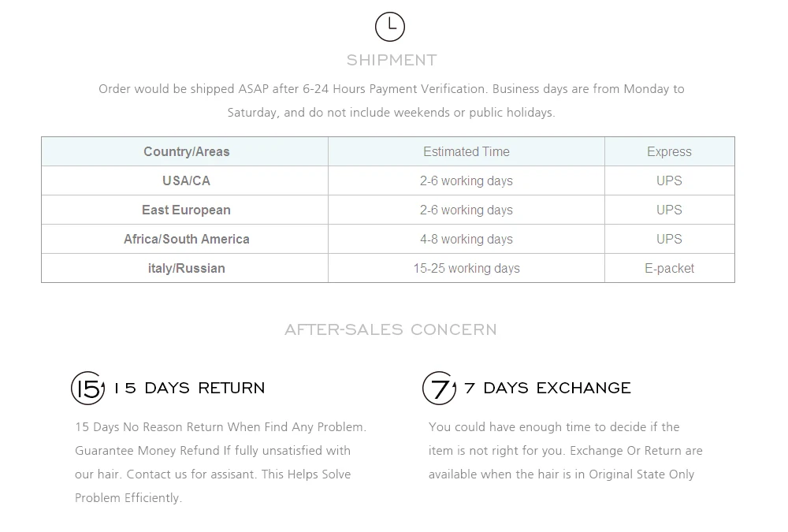The height and width of the screenshot is (532, 788).
Task: Select the Country/Areas column header
Action: click(x=185, y=151)
